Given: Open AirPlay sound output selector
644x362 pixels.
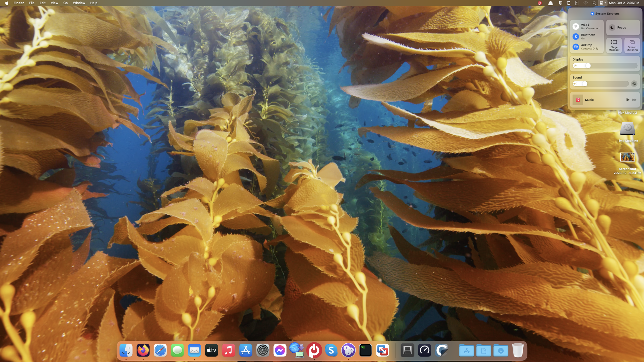Looking at the screenshot, I should click(634, 84).
